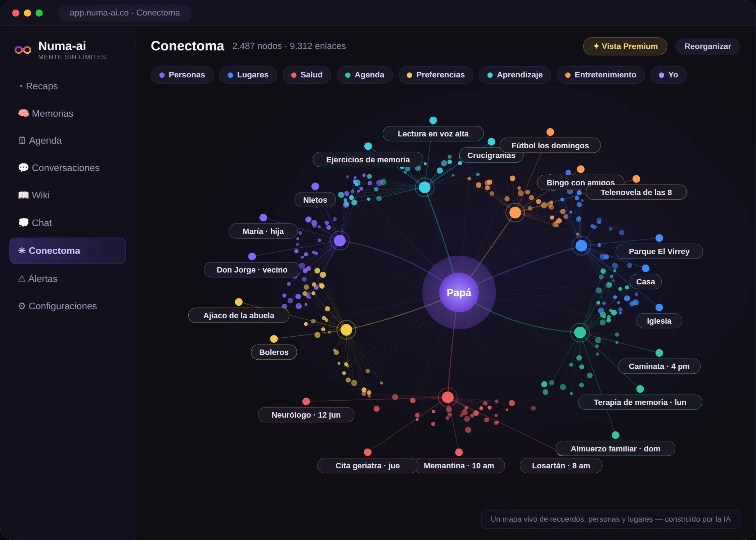Screen dimensions: 756x540
Task: Toggle the Entretenimiento category filter
Action: tap(600, 75)
